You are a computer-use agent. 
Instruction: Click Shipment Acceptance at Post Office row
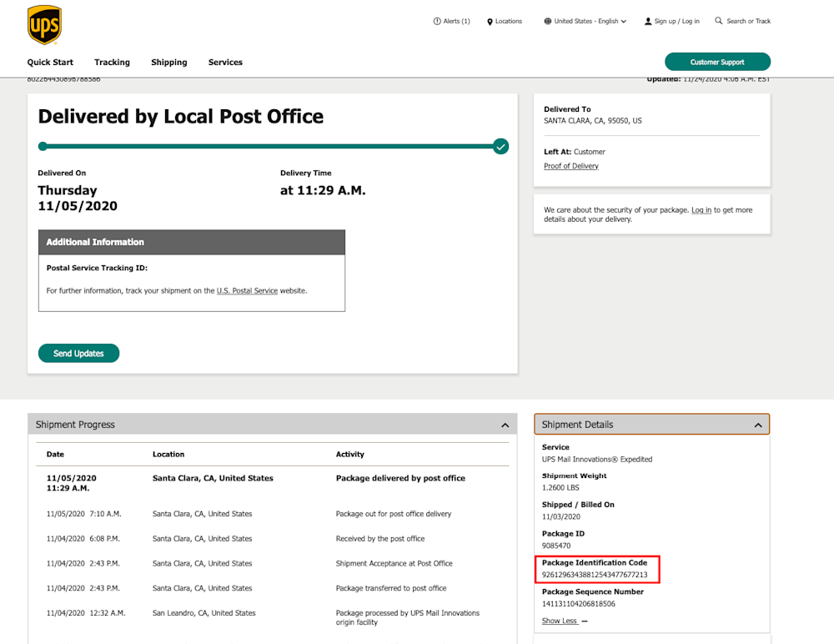click(394, 564)
